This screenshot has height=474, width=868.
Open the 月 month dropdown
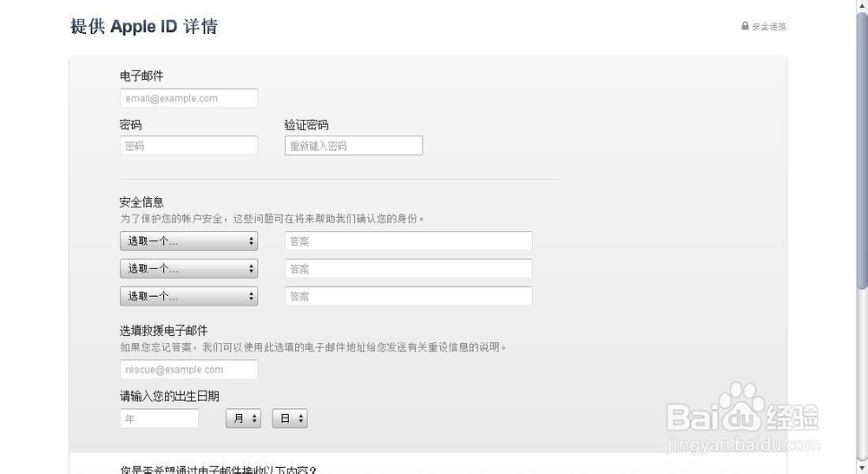pos(244,418)
